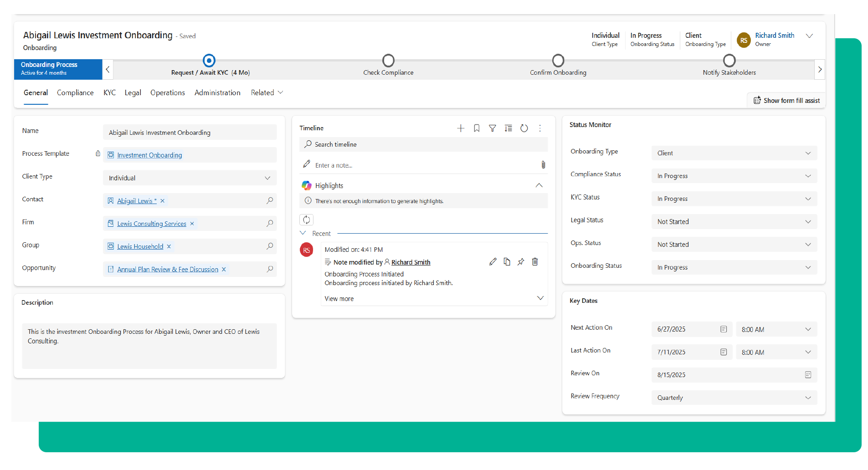The image size is (868, 470).
Task: Click the timeline bookmark icon
Action: coord(477,128)
